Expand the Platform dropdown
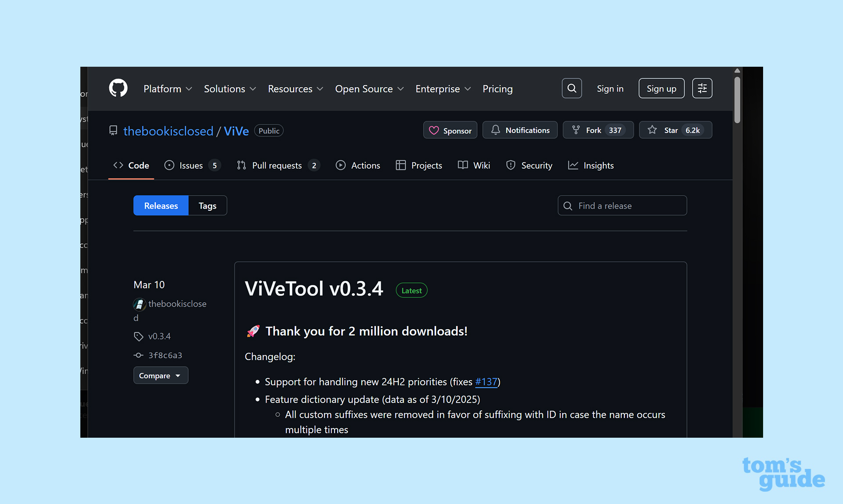Viewport: 843px width, 504px height. coord(167,89)
